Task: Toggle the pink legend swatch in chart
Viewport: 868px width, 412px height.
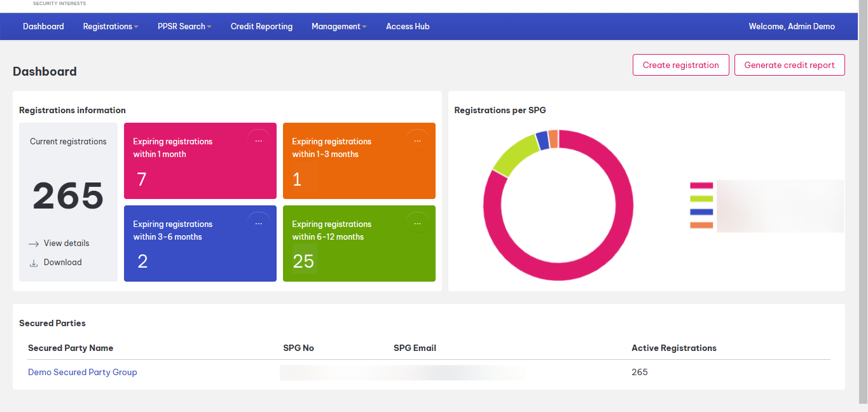Action: point(701,186)
